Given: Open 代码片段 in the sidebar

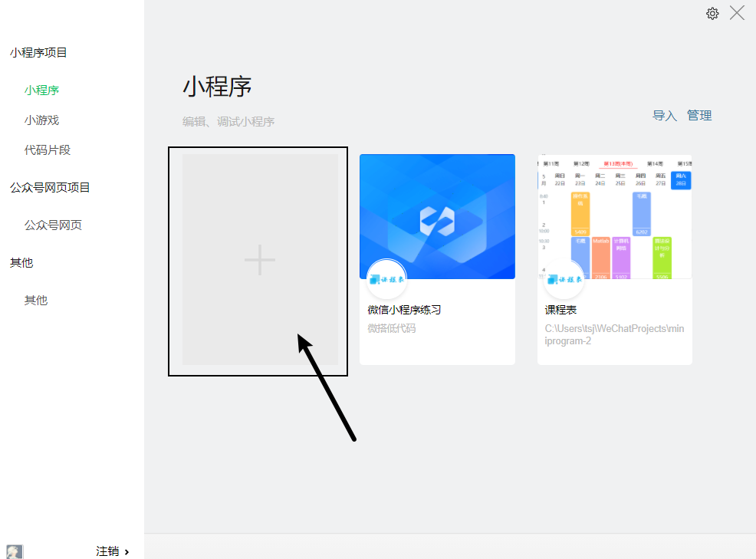Looking at the screenshot, I should (48, 150).
